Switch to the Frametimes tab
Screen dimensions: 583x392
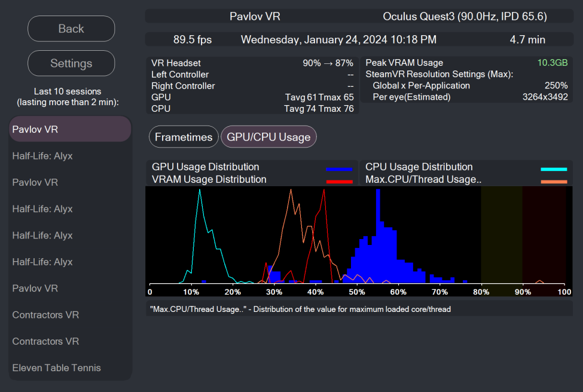tap(184, 137)
